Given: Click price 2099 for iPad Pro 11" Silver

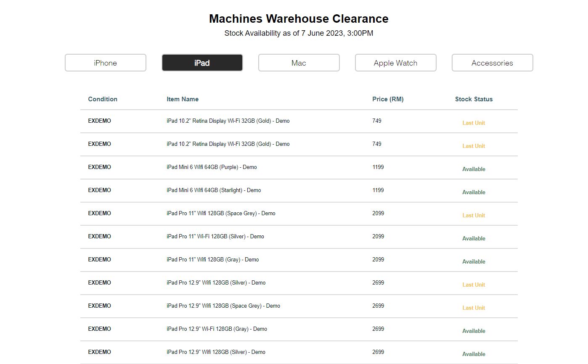Looking at the screenshot, I should point(378,236).
